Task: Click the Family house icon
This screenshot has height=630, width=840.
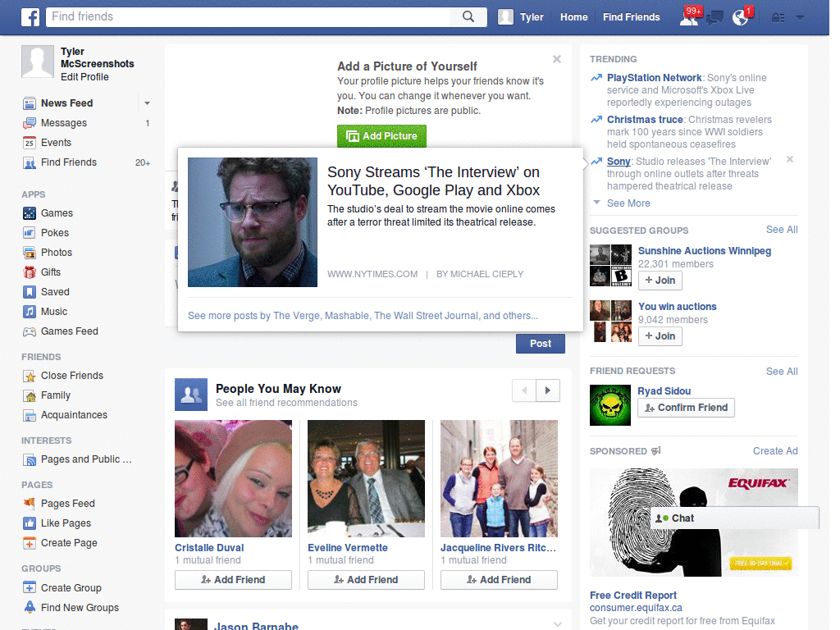Action: 30,396
